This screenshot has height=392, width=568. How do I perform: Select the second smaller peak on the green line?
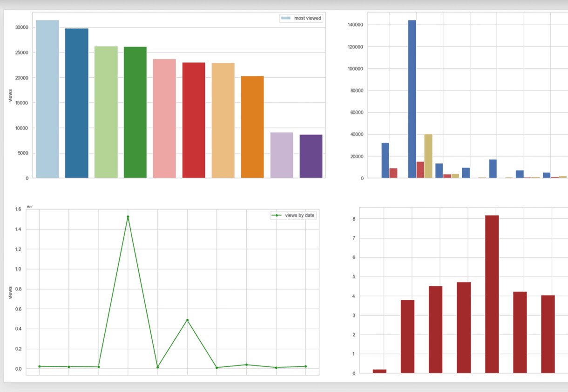[187, 320]
